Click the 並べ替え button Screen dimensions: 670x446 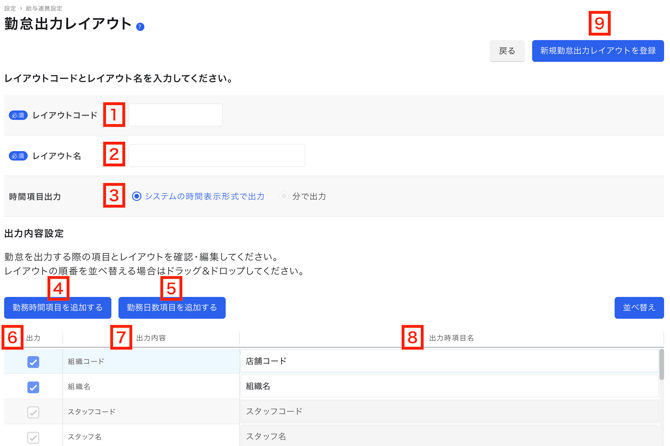pos(638,307)
